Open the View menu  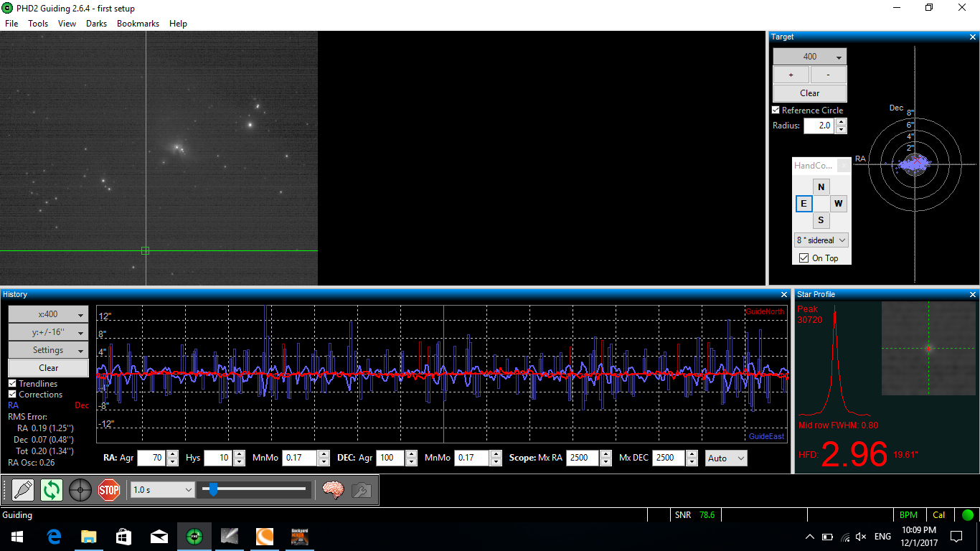(x=67, y=24)
